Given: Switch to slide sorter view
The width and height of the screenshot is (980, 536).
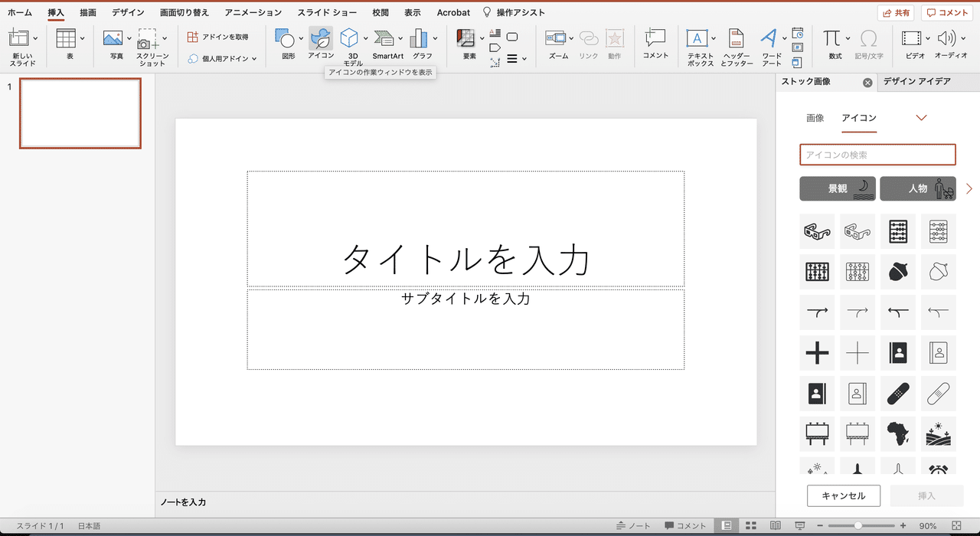Looking at the screenshot, I should (751, 526).
